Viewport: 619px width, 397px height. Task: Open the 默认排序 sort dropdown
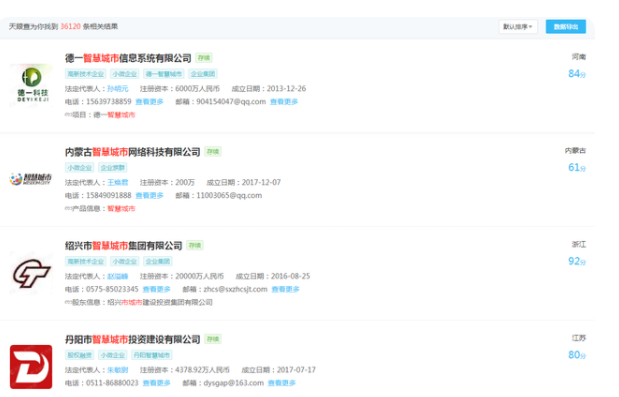point(518,27)
